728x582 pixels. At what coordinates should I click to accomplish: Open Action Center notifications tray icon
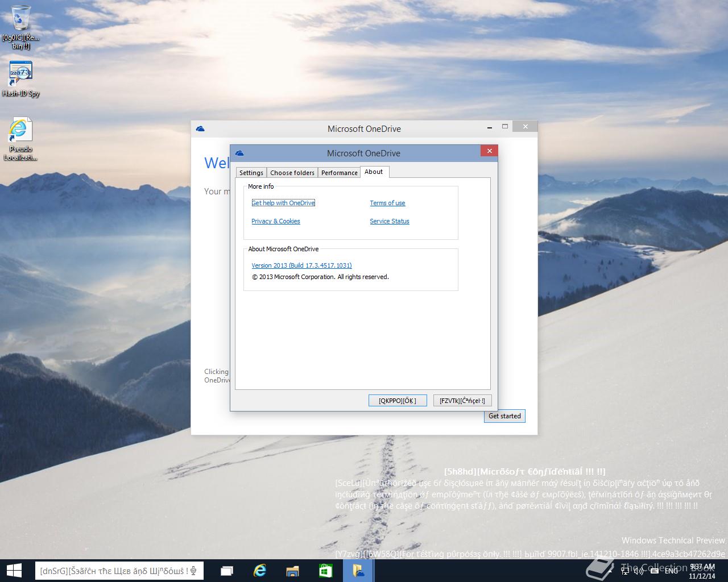coord(653,571)
